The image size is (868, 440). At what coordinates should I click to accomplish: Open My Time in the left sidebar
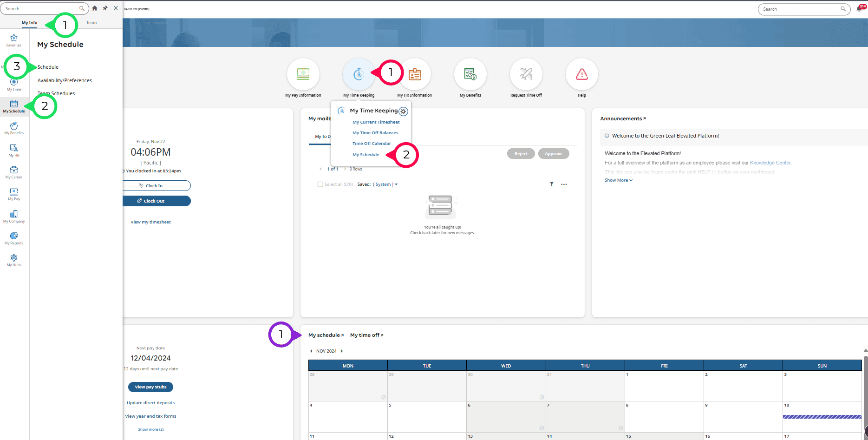tap(14, 85)
